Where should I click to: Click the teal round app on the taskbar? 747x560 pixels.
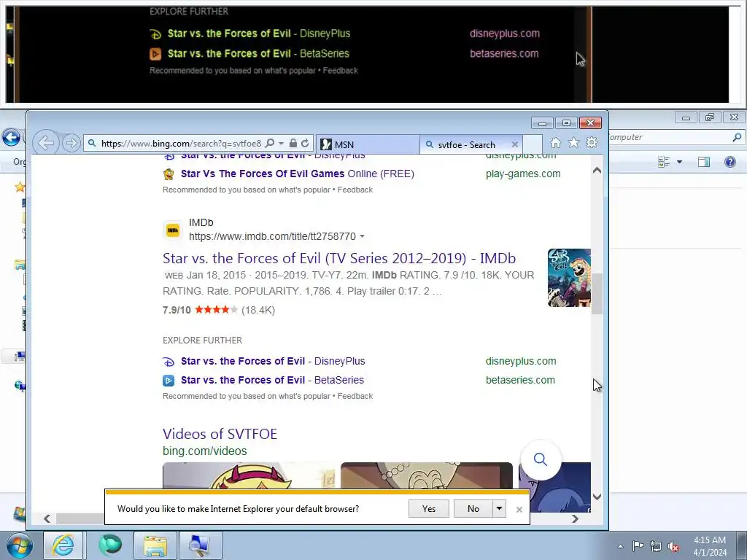click(x=109, y=545)
